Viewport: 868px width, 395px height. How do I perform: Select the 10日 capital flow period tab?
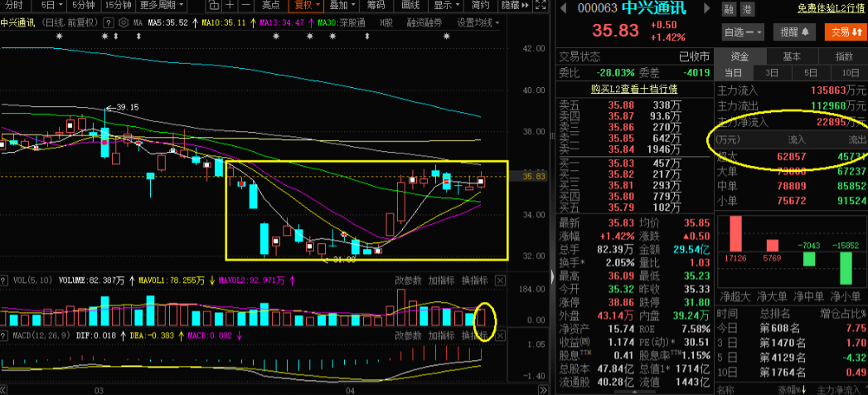click(850, 73)
